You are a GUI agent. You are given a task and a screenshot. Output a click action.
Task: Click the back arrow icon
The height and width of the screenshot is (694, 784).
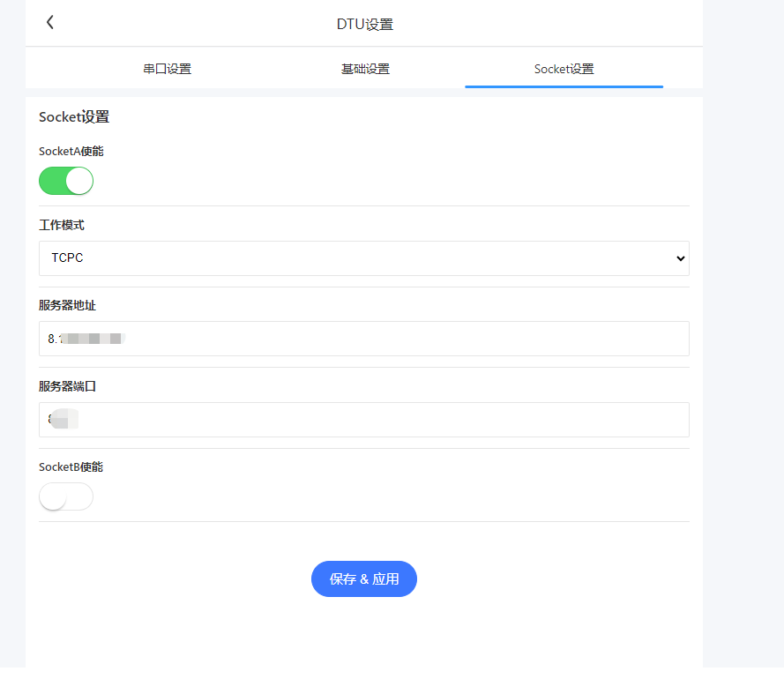tap(50, 23)
